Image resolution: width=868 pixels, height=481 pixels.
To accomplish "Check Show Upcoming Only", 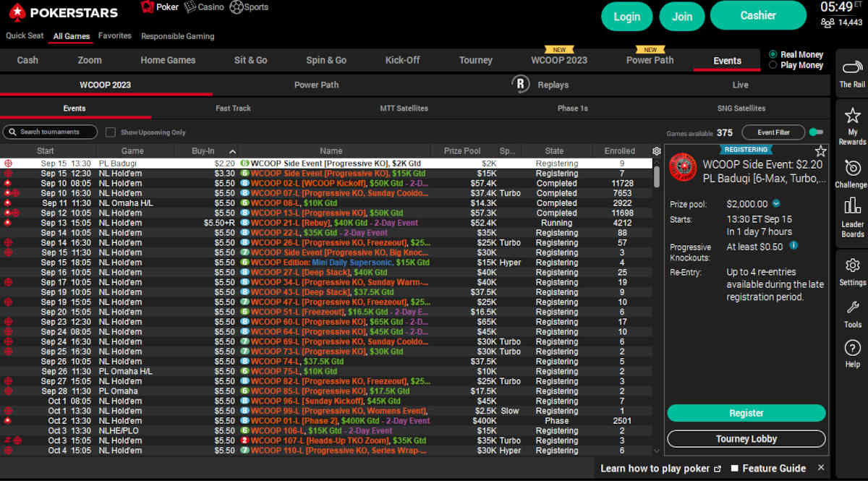I will pos(111,132).
